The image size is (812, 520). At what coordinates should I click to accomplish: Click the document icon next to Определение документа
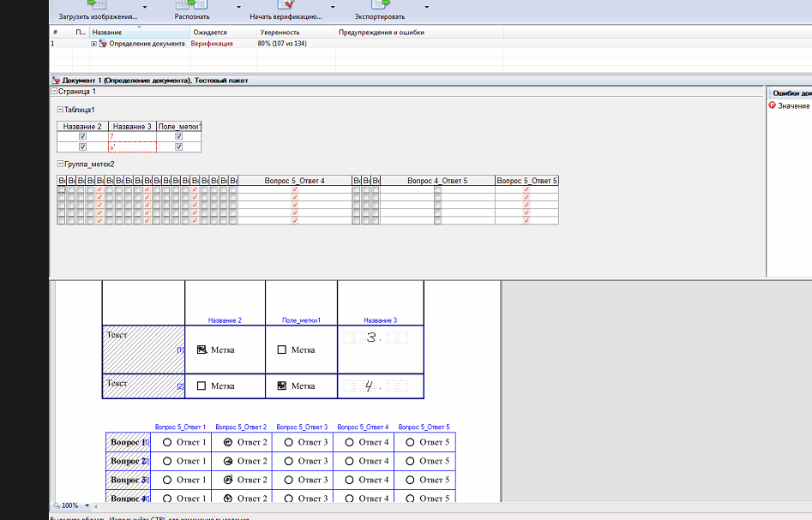(103, 44)
